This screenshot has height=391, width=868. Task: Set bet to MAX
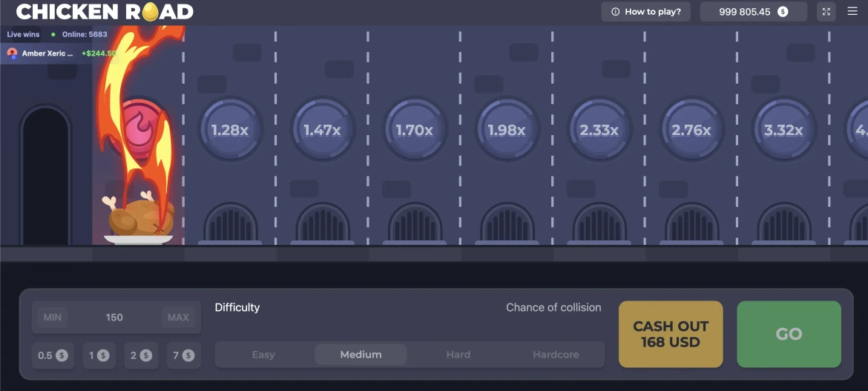(178, 318)
